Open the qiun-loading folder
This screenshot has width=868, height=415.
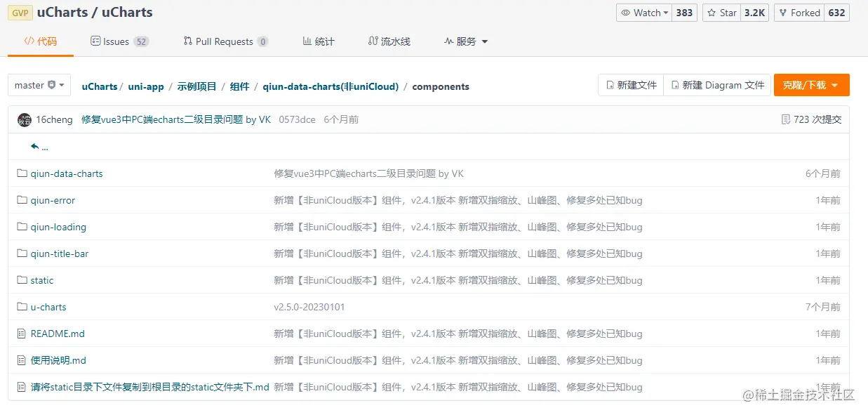58,227
